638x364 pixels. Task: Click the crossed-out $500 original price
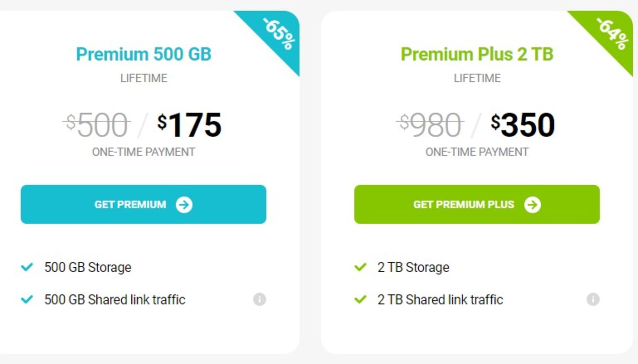click(x=96, y=125)
